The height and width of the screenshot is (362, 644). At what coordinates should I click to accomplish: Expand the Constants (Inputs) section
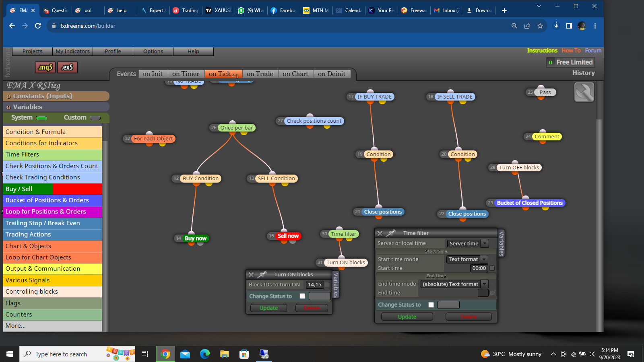(56, 96)
